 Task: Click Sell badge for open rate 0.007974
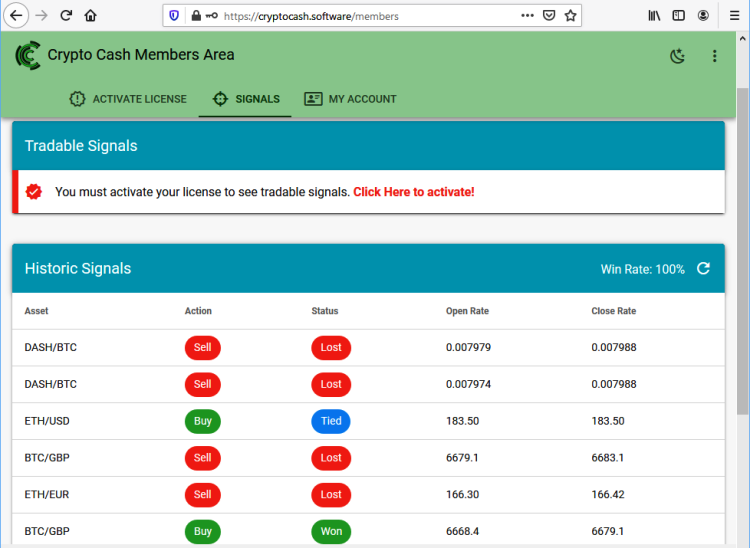pyautogui.click(x=203, y=384)
